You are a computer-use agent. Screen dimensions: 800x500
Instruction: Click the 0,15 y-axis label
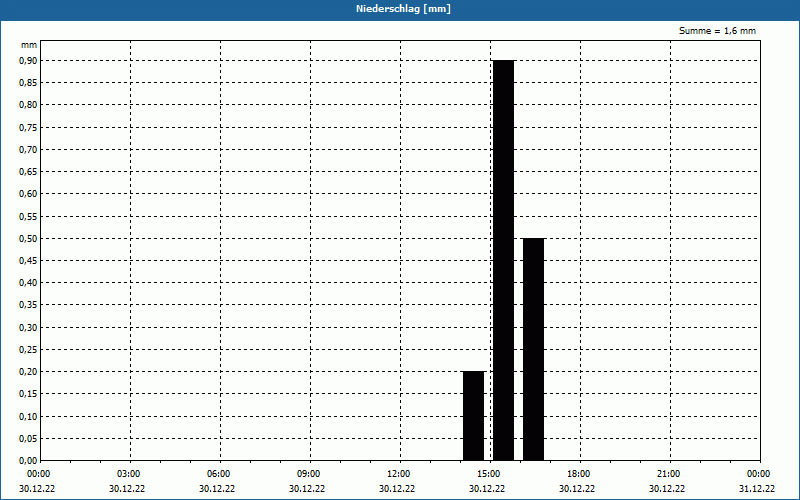point(28,394)
